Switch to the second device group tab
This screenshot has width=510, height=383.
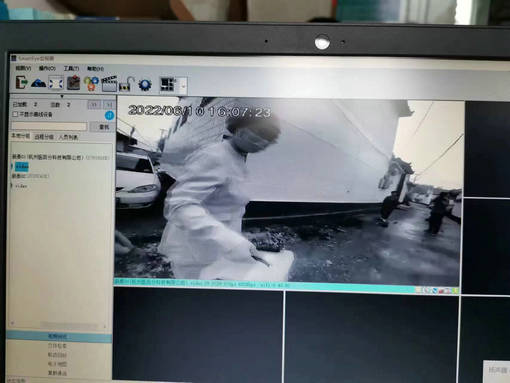[44, 137]
